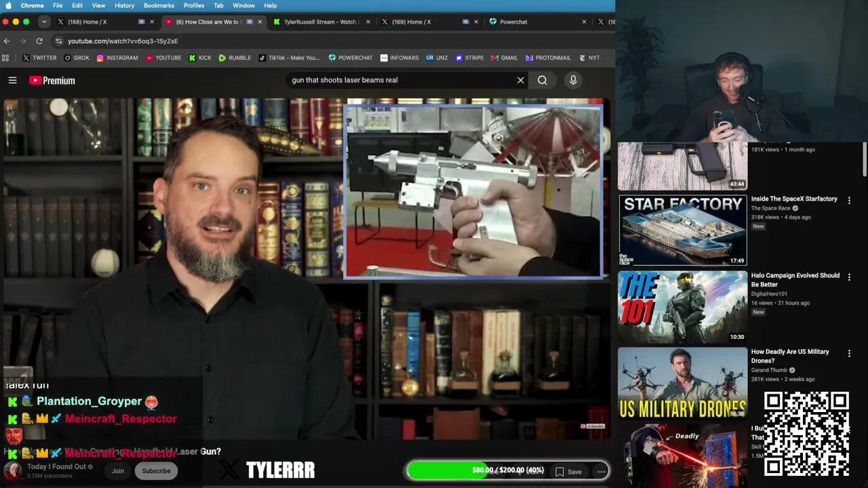Play the STAR FACTORY thumbnail video

[x=682, y=230]
